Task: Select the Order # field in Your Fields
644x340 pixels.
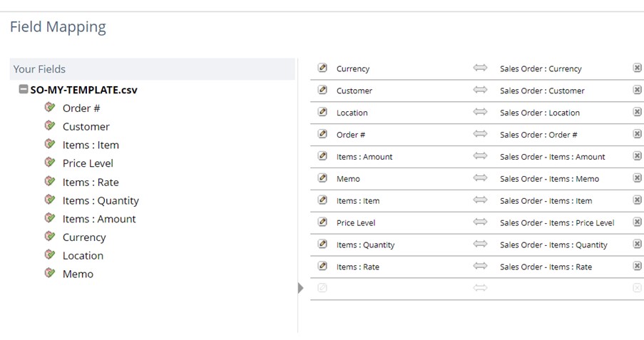Action: pos(81,108)
